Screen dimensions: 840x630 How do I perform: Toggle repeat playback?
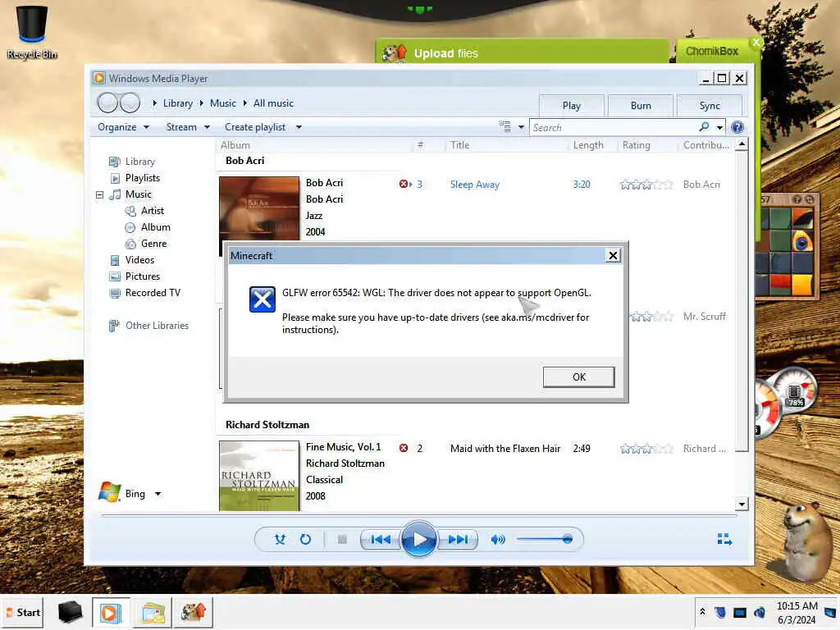click(x=305, y=540)
